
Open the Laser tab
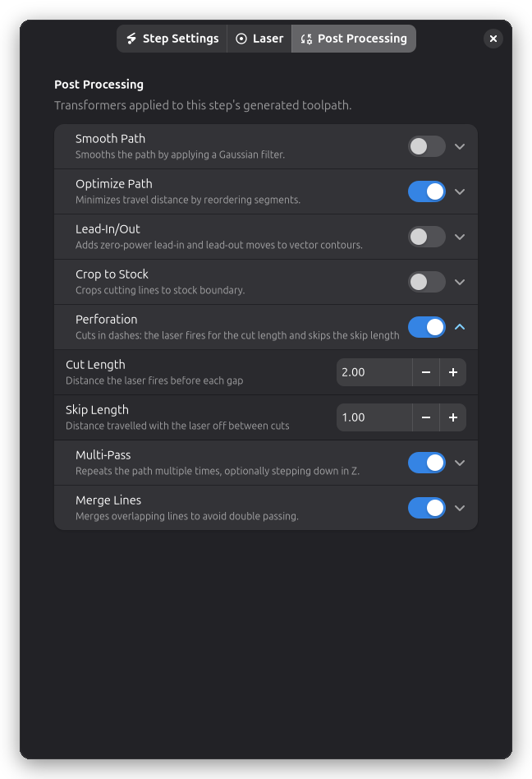[x=259, y=39]
